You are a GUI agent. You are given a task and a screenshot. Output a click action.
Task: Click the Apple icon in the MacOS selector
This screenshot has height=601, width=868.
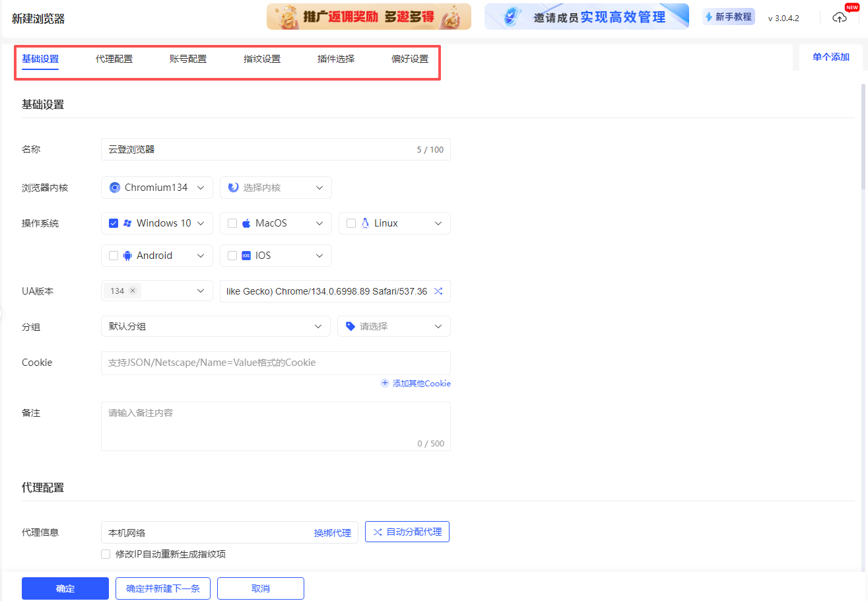[x=247, y=223]
